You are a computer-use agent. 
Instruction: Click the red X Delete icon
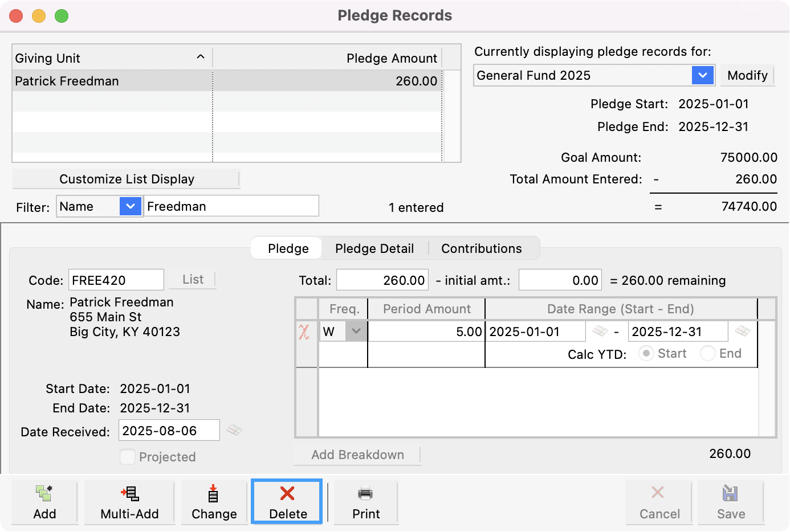pos(286,494)
